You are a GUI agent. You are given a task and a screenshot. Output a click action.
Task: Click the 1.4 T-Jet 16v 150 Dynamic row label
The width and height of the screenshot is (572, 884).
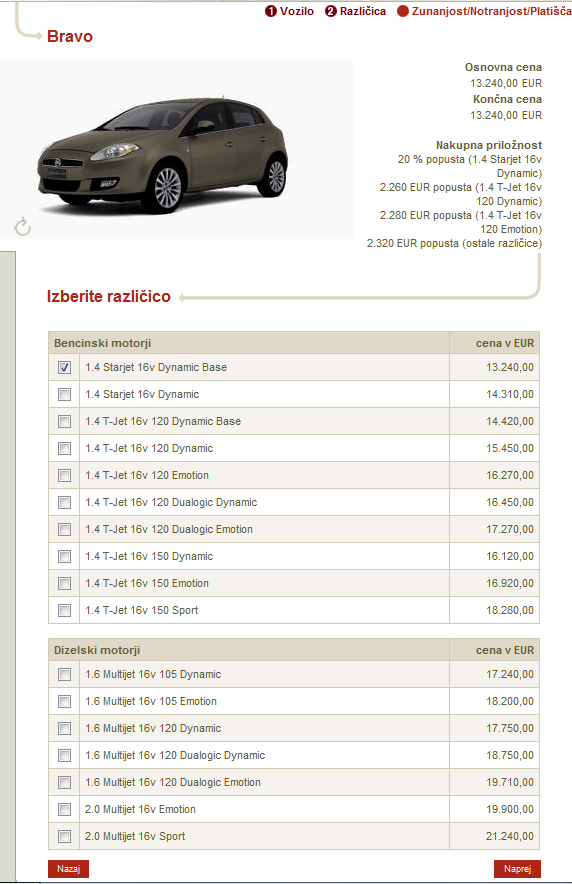tap(149, 556)
